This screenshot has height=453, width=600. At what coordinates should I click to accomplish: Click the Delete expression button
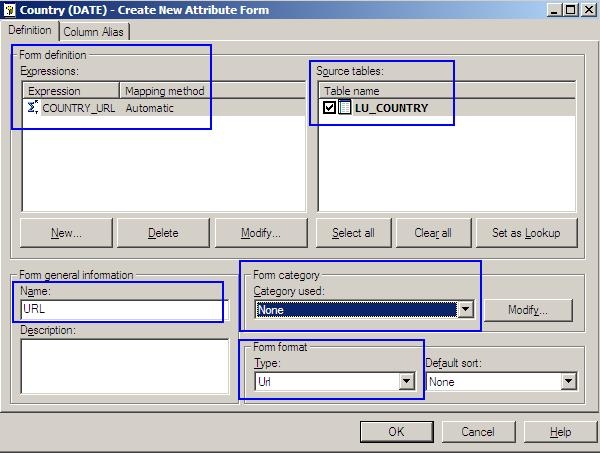[163, 233]
